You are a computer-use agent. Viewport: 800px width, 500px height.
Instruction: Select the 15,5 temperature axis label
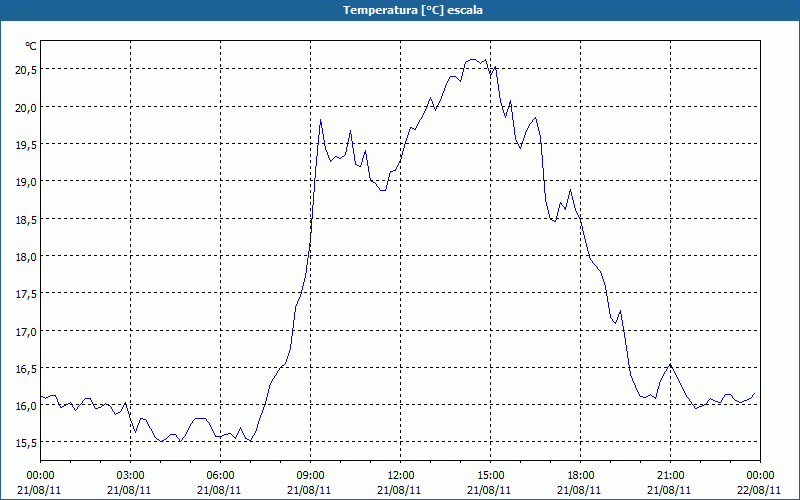click(x=26, y=443)
